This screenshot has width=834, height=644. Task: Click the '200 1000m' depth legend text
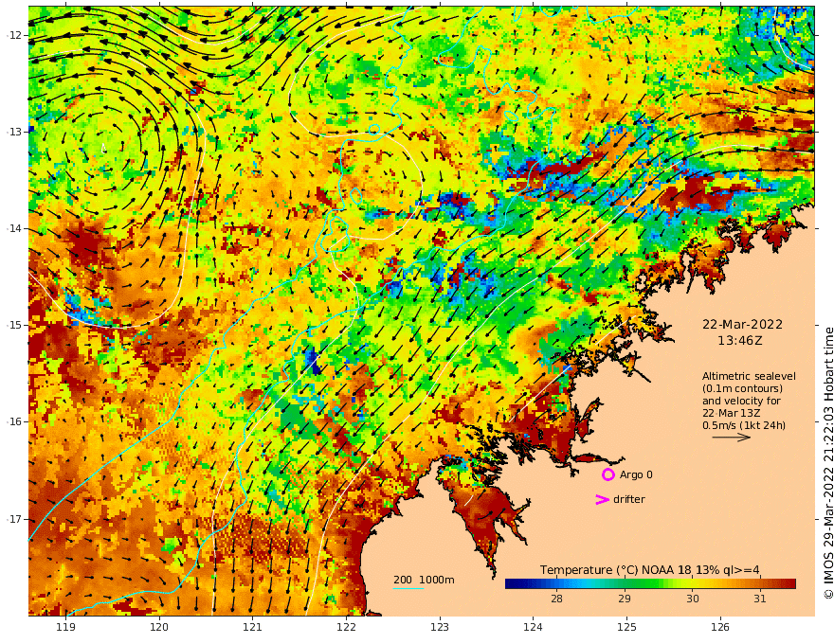[x=424, y=580]
